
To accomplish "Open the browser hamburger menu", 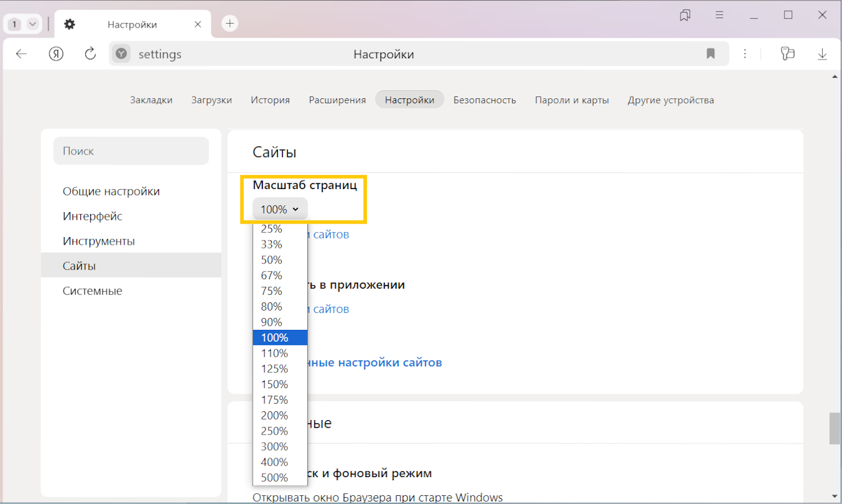I will (x=719, y=15).
